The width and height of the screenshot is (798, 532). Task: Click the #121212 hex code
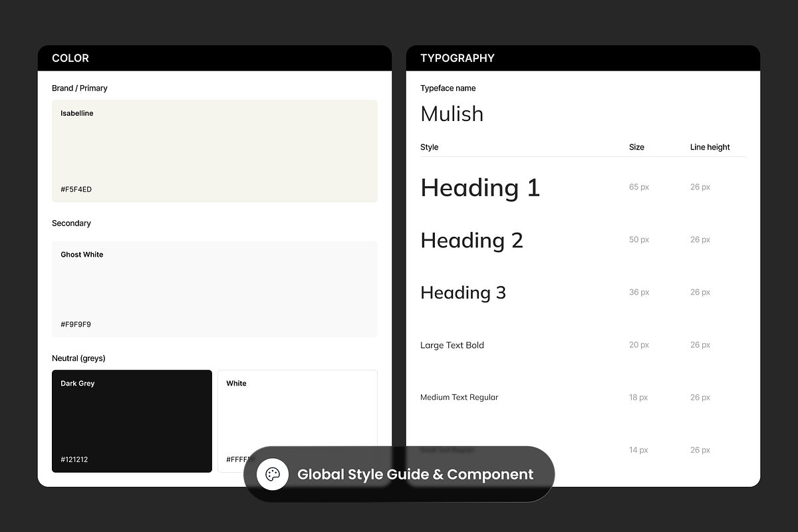click(74, 460)
